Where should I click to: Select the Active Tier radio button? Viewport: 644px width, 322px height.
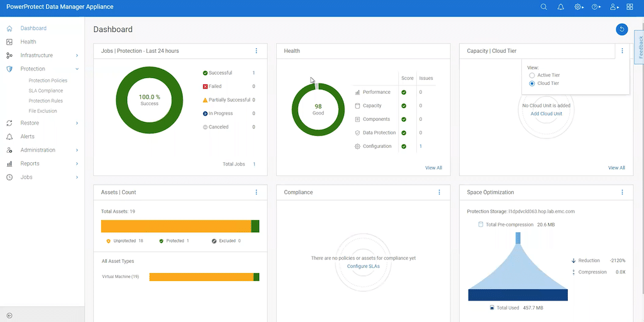coord(532,75)
